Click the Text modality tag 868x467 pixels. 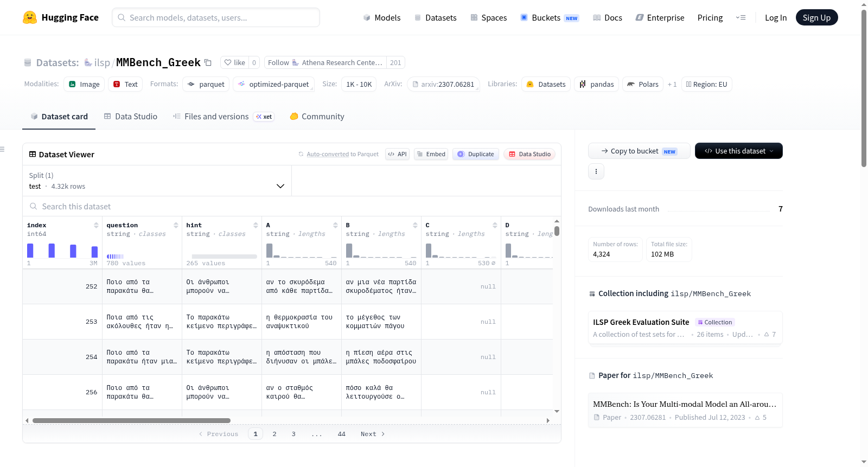point(125,84)
